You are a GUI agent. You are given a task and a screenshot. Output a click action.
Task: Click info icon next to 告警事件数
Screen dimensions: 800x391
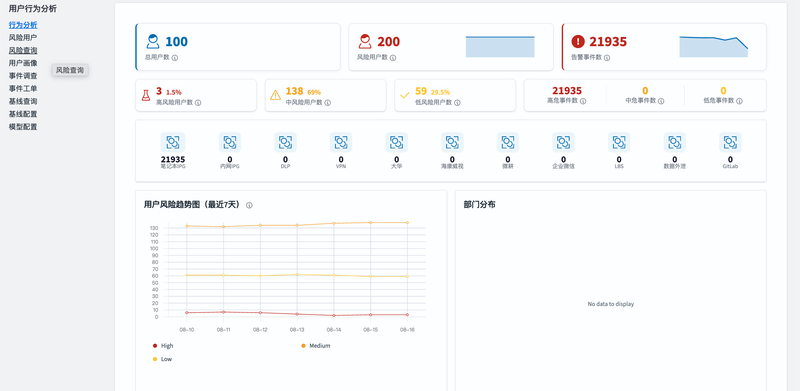(607, 58)
